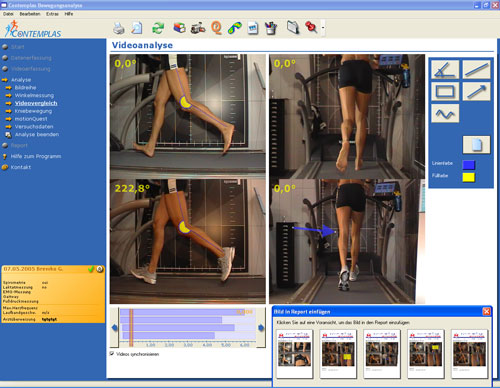Click the toolbar options overflow handle

pyautogui.click(x=323, y=28)
